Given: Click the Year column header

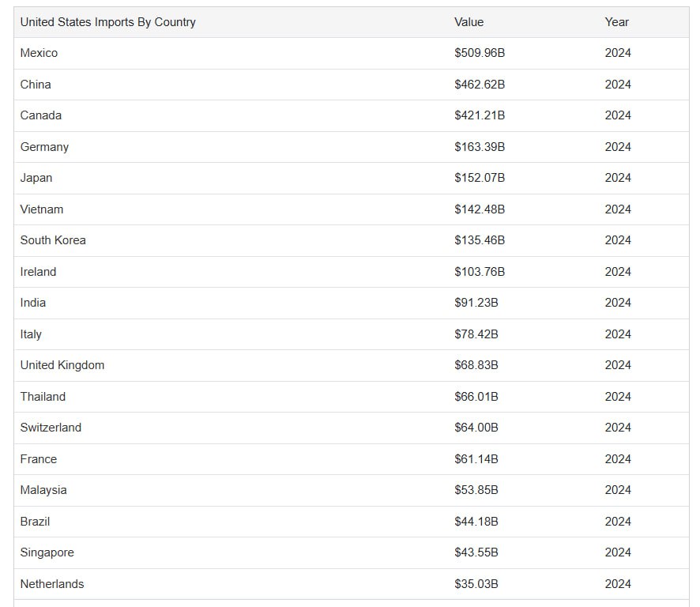Looking at the screenshot, I should pyautogui.click(x=616, y=22).
